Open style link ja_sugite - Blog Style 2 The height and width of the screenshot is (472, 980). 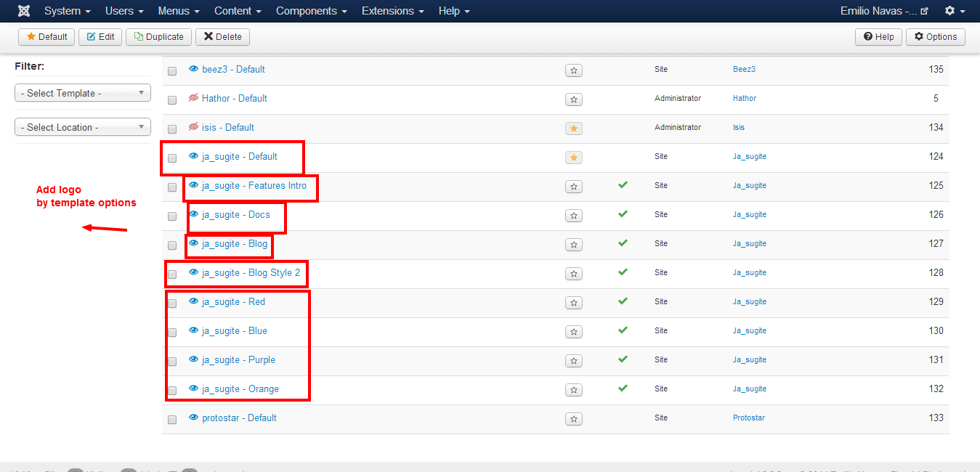coord(251,272)
